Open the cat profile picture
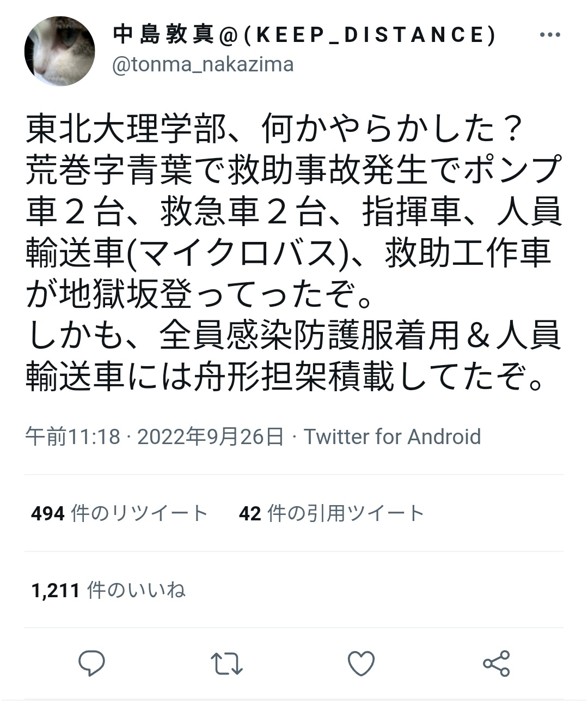Image resolution: width=588 pixels, height=710 pixels. pos(59,51)
